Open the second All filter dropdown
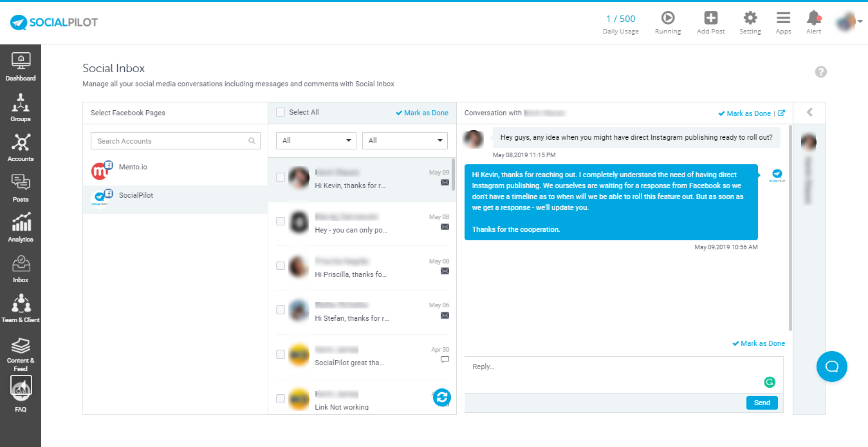Image resolution: width=868 pixels, height=447 pixels. coord(404,140)
